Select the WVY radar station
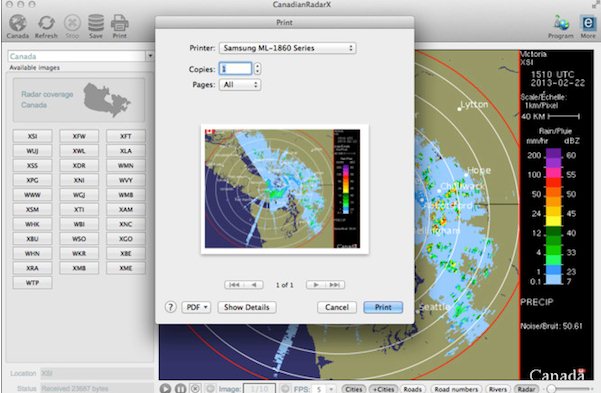The height and width of the screenshot is (393, 601). point(126,180)
